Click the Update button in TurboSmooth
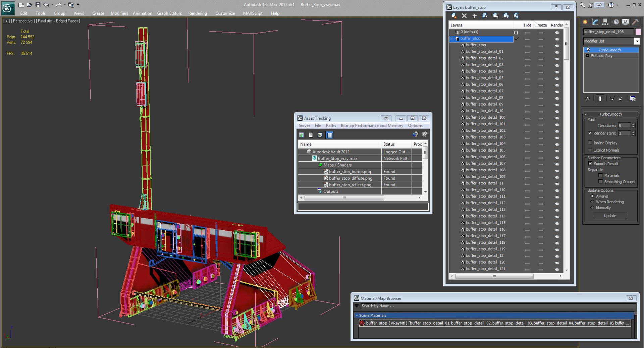The height and width of the screenshot is (348, 644). point(610,216)
